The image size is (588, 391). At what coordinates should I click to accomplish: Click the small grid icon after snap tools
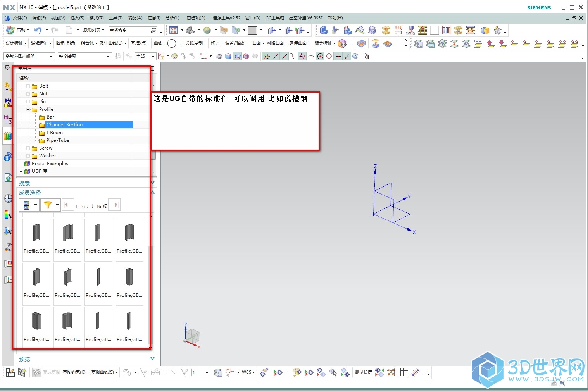[x=367, y=56]
